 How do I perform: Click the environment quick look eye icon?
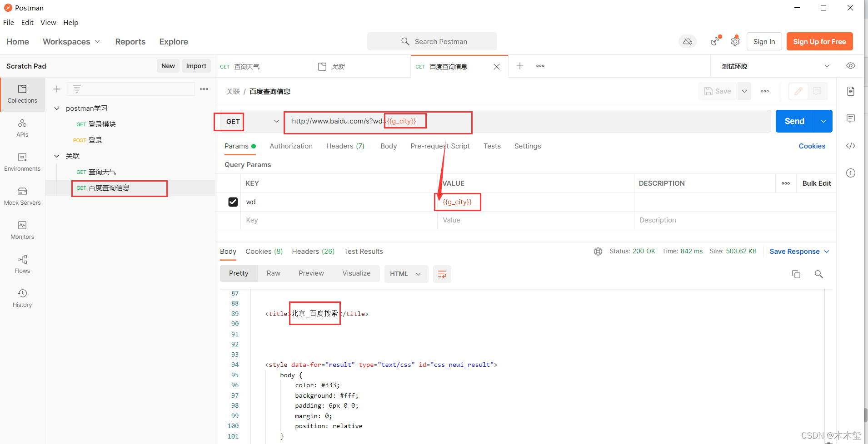(851, 66)
